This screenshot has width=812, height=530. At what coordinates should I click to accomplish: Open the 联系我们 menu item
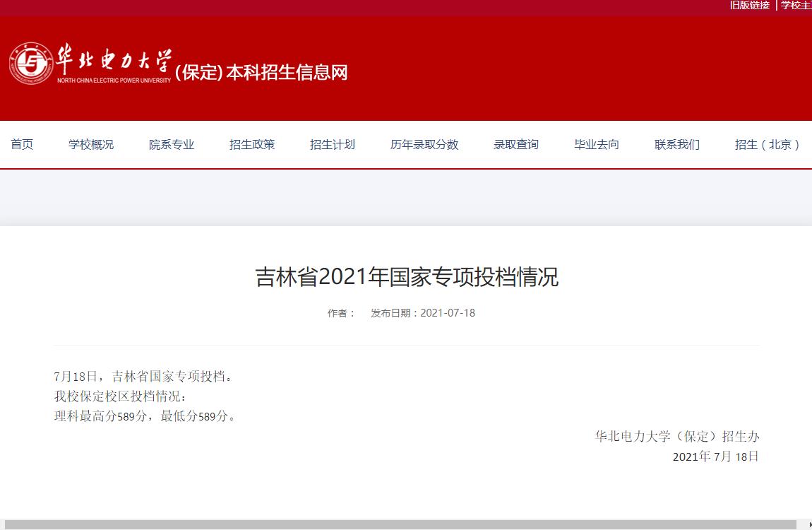pos(677,145)
